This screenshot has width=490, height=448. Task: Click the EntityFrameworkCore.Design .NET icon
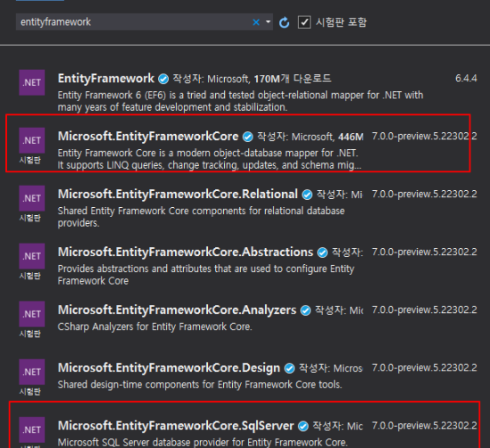click(x=32, y=372)
